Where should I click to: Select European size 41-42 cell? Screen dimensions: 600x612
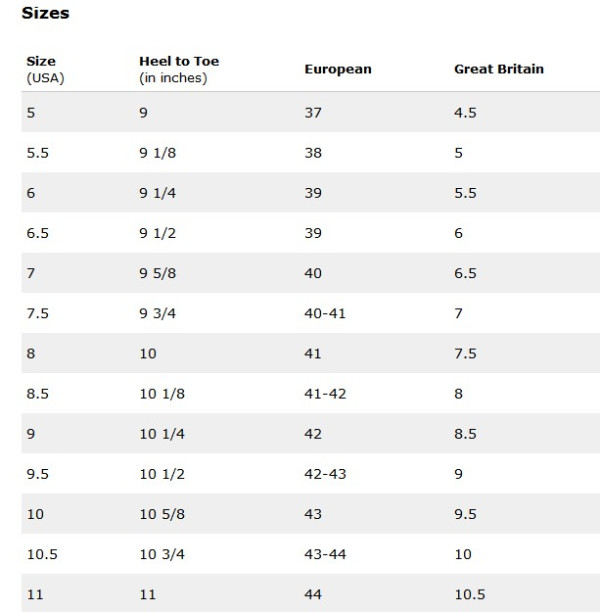point(325,394)
